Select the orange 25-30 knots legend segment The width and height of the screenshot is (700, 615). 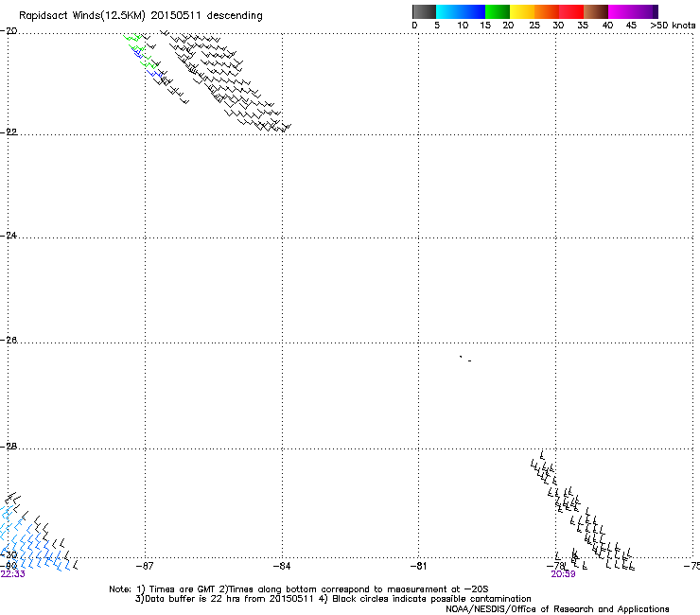point(547,11)
